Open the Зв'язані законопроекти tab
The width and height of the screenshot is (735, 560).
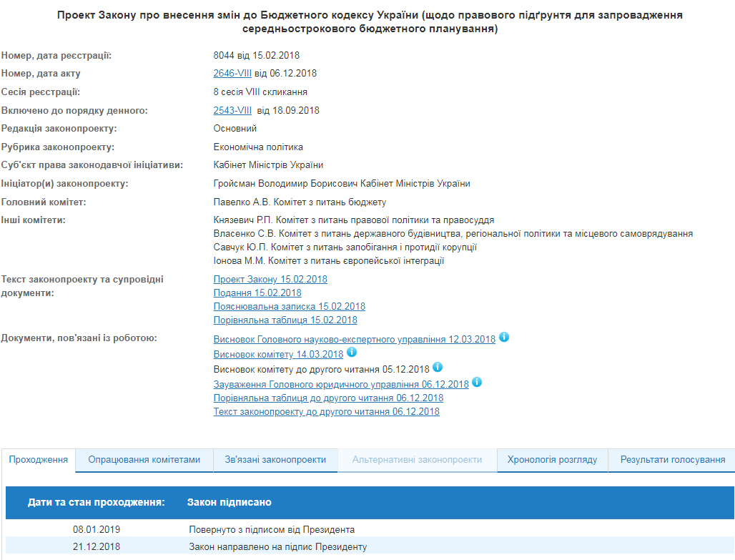275,460
